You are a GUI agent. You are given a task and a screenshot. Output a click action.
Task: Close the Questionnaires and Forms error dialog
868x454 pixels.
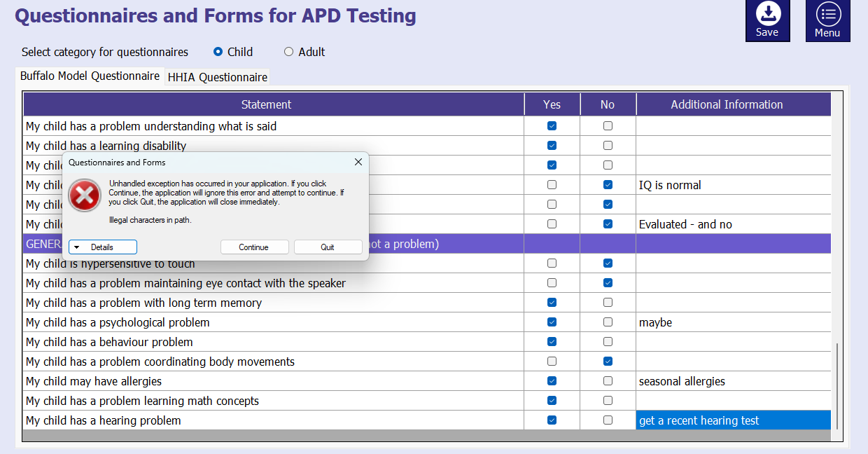358,162
